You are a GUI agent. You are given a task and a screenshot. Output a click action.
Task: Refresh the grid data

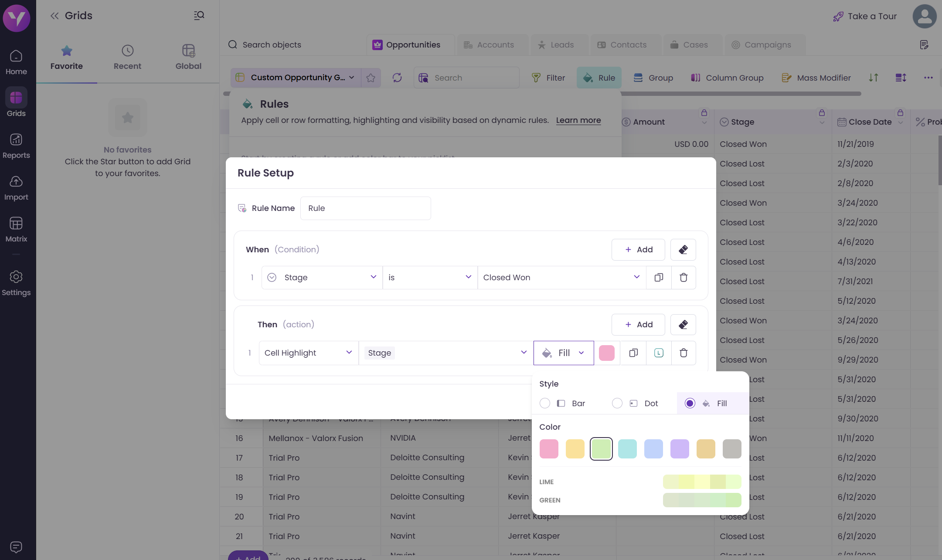pyautogui.click(x=397, y=78)
